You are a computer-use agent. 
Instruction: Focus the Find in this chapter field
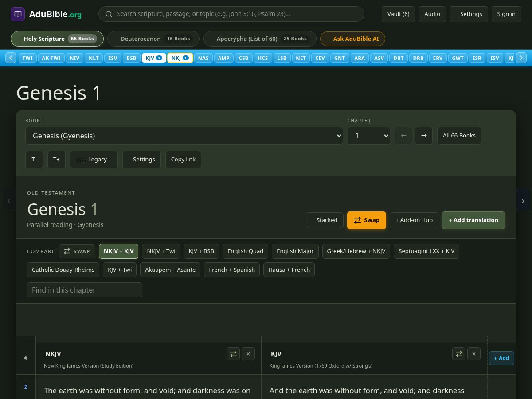[85, 290]
